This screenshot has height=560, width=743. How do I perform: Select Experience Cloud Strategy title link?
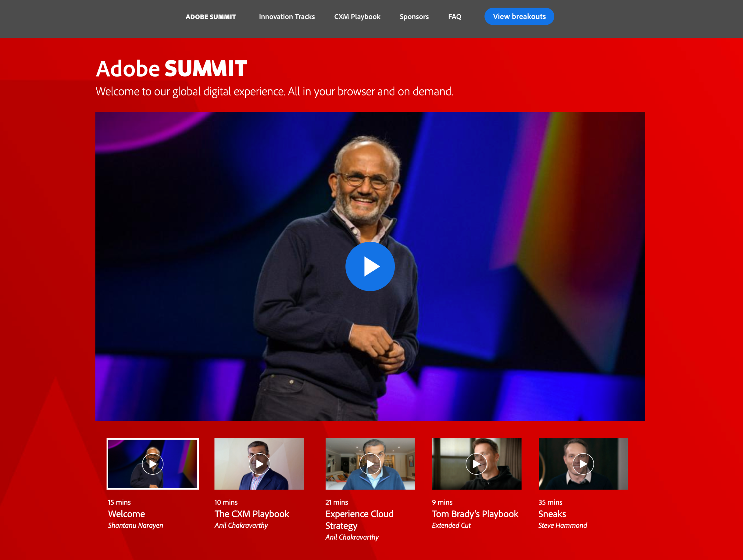[x=359, y=520]
